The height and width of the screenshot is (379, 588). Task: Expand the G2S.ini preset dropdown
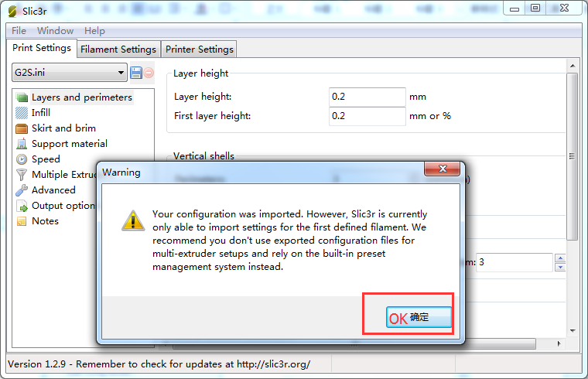coord(70,73)
